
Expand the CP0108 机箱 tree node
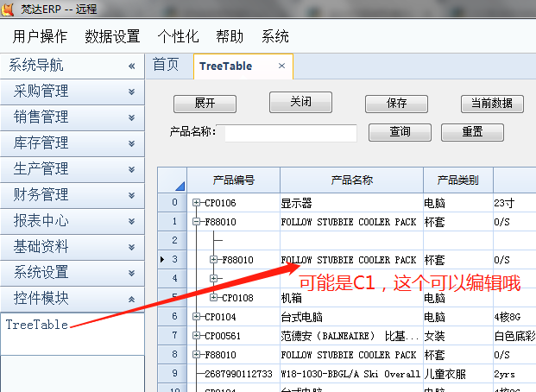click(214, 298)
